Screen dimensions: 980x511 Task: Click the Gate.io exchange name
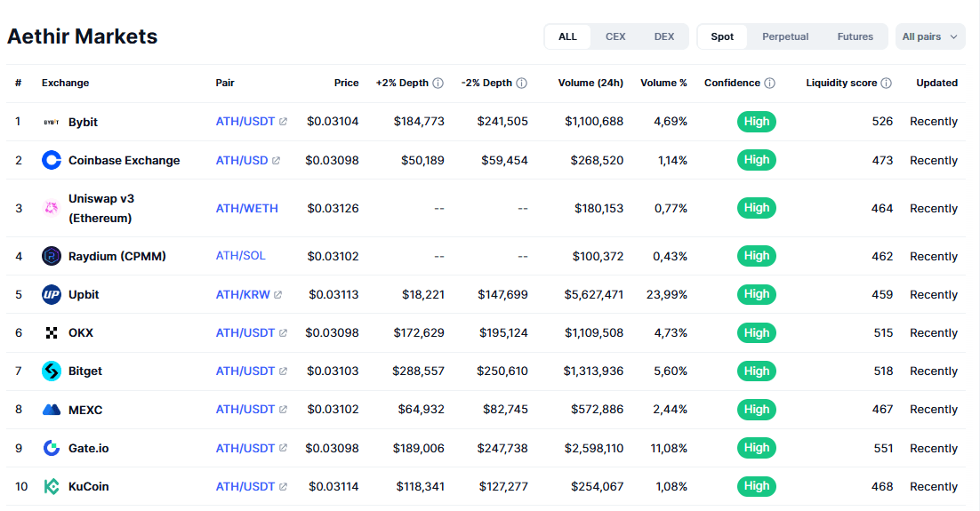(x=89, y=448)
